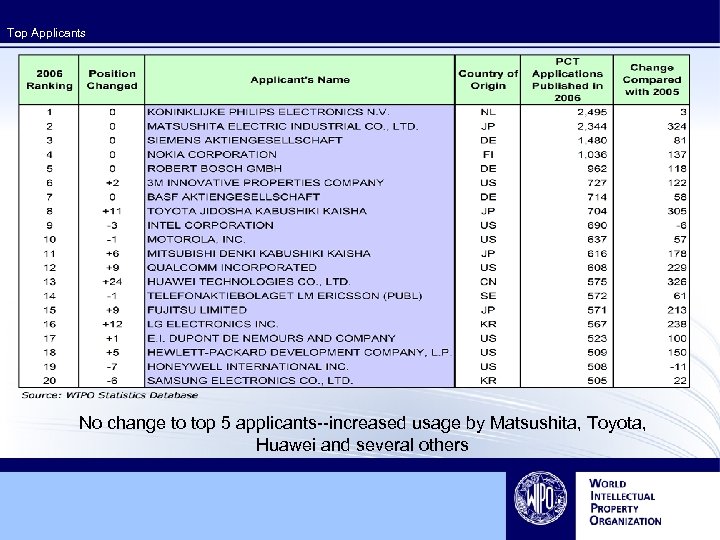Select 'BASF AKTIENGESELLSCHAFT' applicant name
The height and width of the screenshot is (540, 720).
[233, 197]
